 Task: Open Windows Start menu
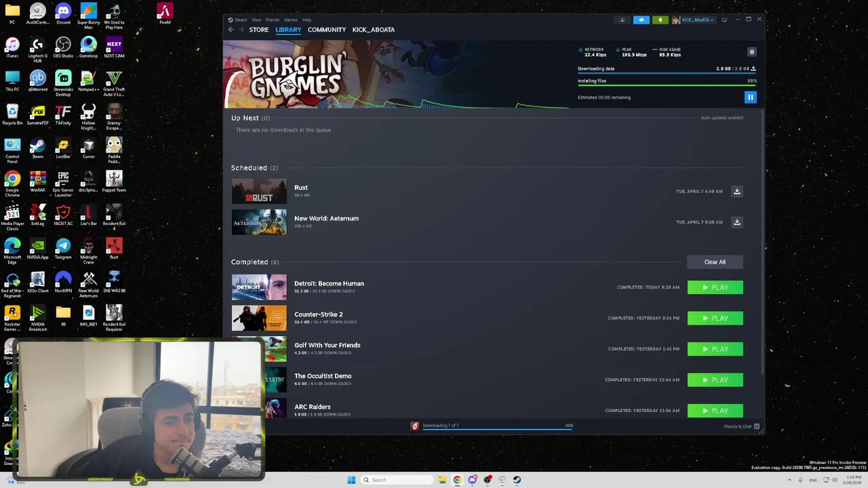pyautogui.click(x=351, y=480)
